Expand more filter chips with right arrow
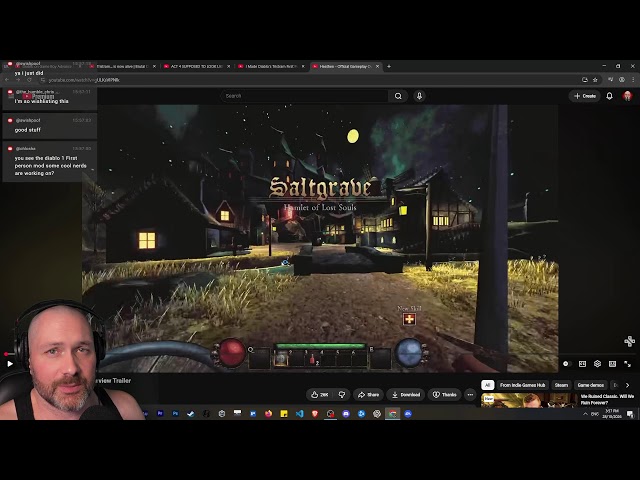This screenshot has height=480, width=640. (x=627, y=385)
